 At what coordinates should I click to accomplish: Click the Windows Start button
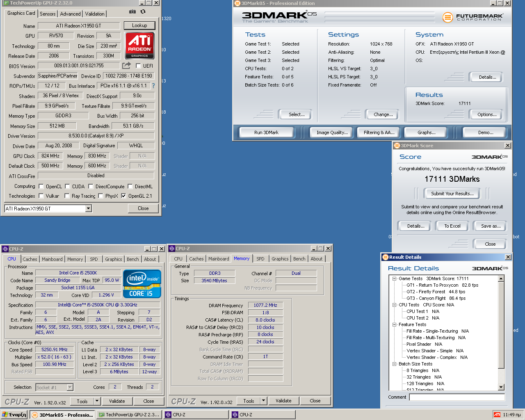click(x=14, y=415)
